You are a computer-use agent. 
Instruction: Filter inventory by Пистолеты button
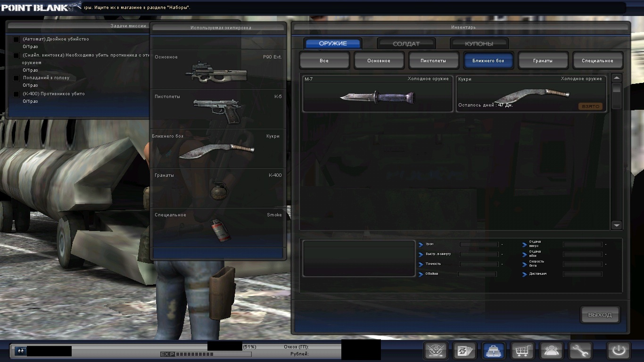[x=434, y=60]
